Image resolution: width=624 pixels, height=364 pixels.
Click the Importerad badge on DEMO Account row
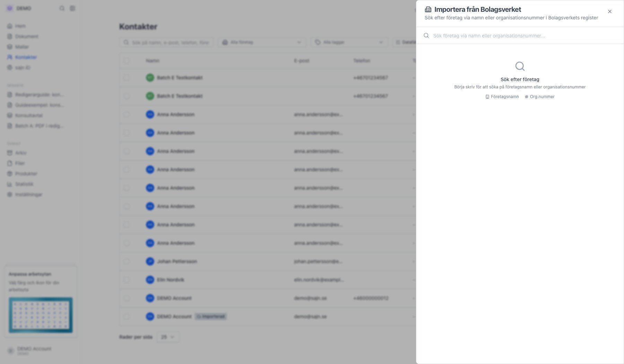pos(211,317)
